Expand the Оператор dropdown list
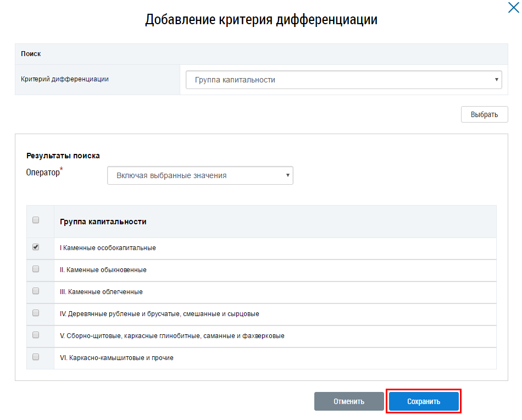 [x=200, y=175]
